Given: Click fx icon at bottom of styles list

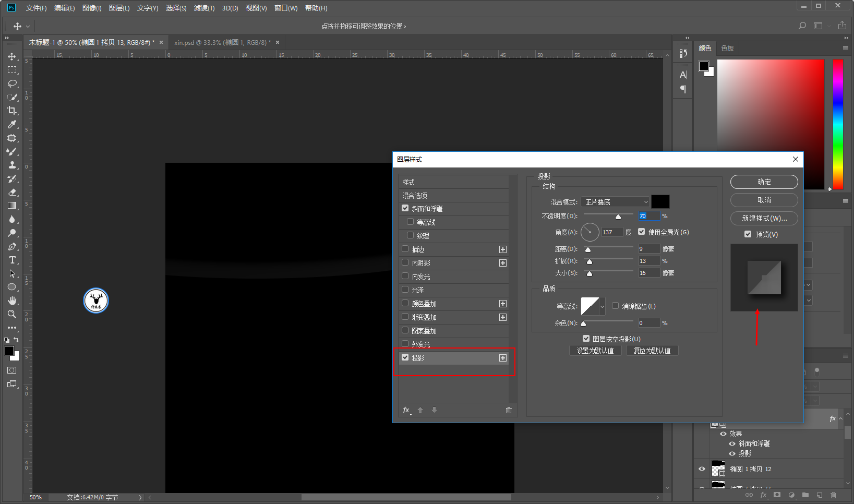Looking at the screenshot, I should tap(406, 410).
